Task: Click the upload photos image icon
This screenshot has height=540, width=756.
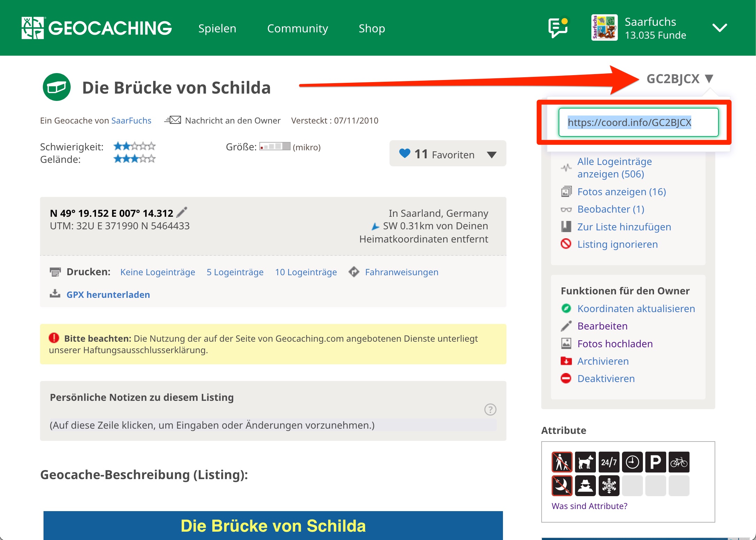Action: (566, 343)
